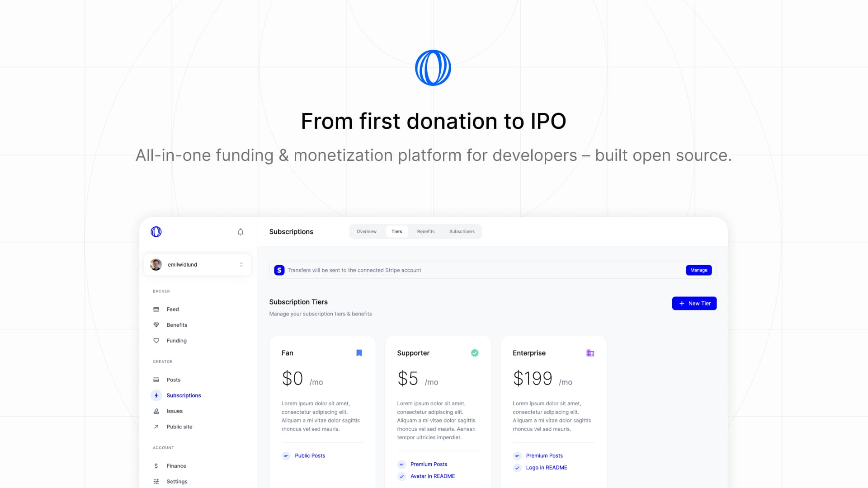Click 'Manage your subscription tiers & benefits' text
This screenshot has width=868, height=488.
tap(321, 314)
